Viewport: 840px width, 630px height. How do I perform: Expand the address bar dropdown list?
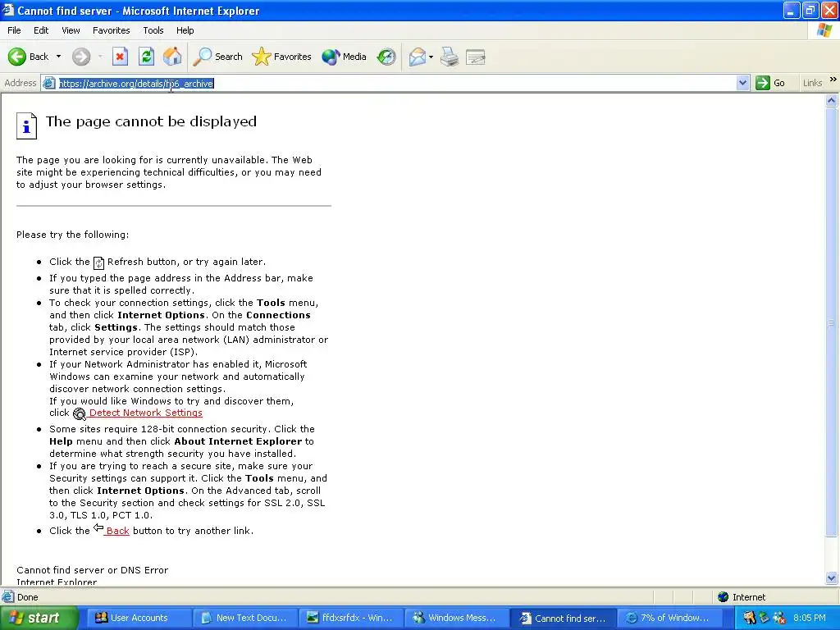coord(742,83)
